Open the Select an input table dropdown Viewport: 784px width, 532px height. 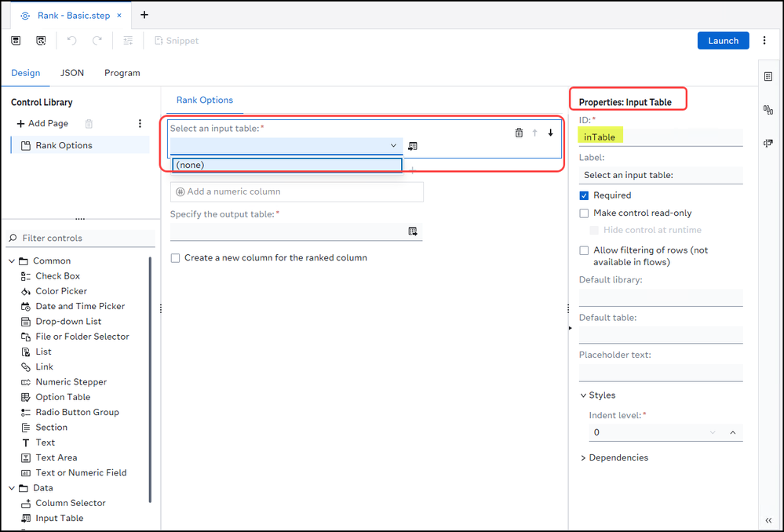point(286,145)
